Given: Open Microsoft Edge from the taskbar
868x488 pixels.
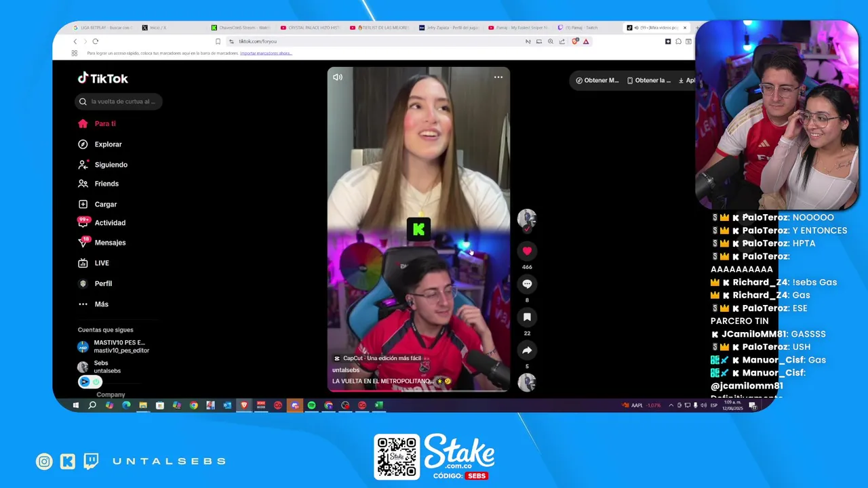Looking at the screenshot, I should click(126, 405).
